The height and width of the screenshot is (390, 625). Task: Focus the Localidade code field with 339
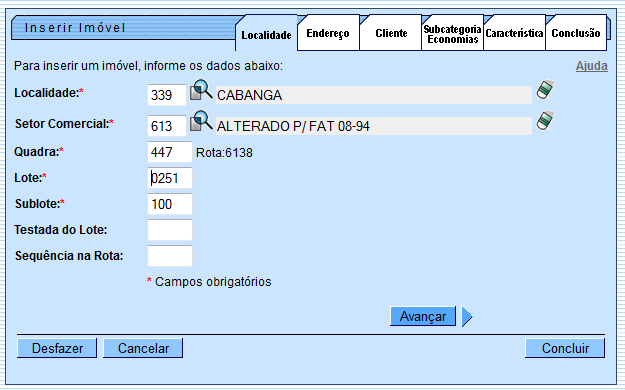tap(167, 95)
